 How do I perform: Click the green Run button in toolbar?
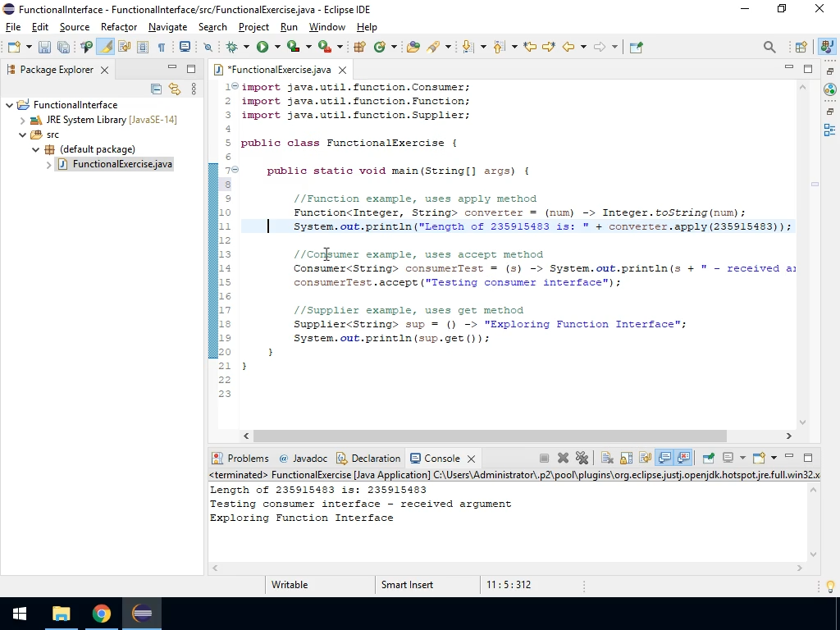pos(262,47)
